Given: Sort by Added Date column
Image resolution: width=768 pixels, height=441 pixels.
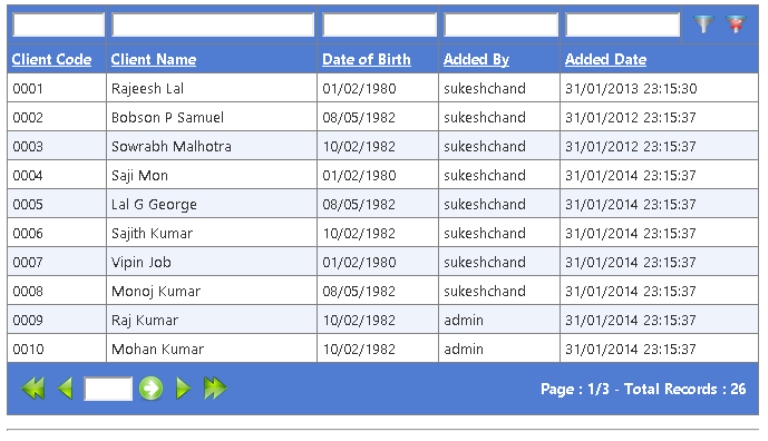Looking at the screenshot, I should click(605, 59).
